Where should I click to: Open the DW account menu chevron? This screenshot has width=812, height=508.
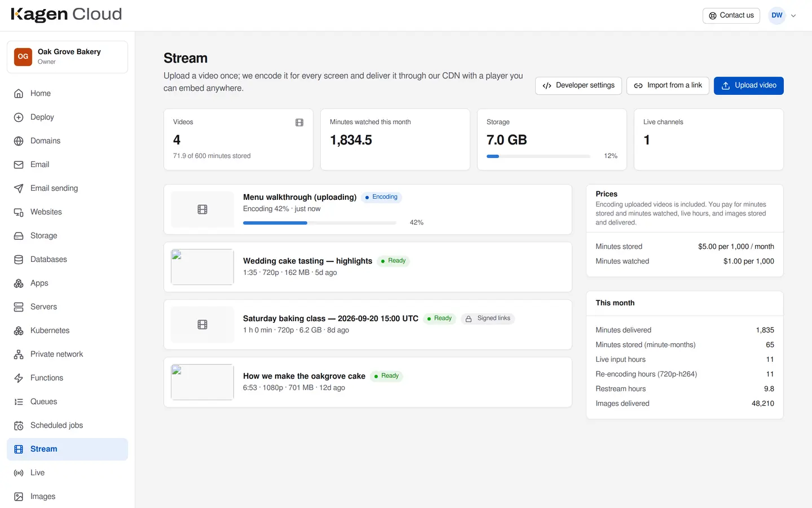point(793,16)
